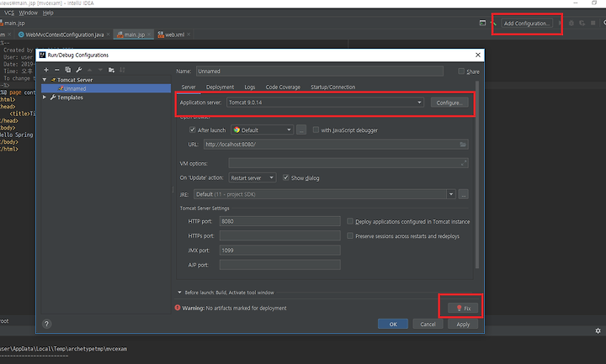606x364 pixels.
Task: Uncheck After launch checkbox
Action: click(x=193, y=129)
